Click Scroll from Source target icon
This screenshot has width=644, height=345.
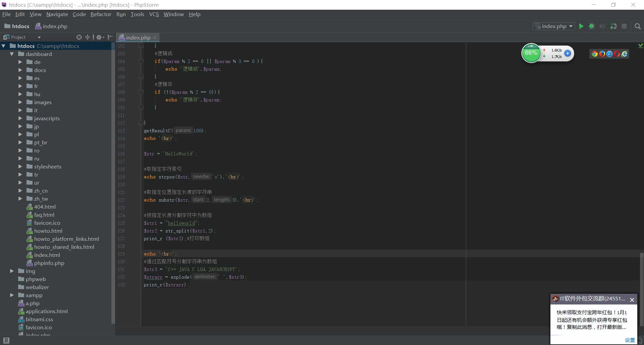pos(79,37)
